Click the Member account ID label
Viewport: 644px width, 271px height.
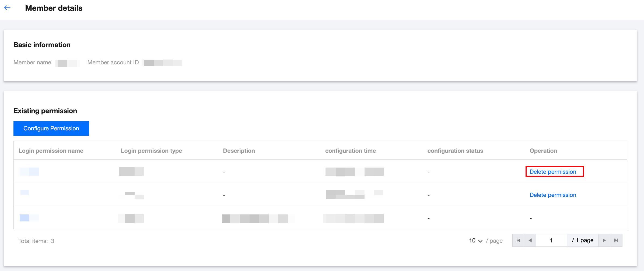point(113,62)
